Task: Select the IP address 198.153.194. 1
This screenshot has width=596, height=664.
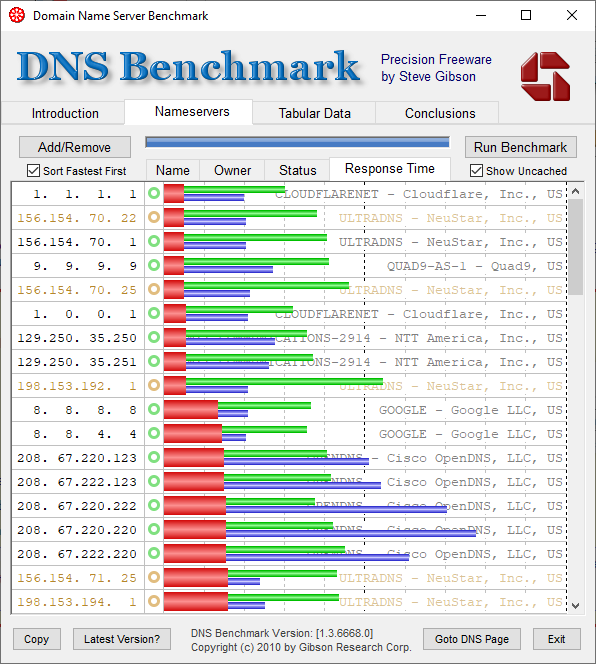Action: point(77,602)
